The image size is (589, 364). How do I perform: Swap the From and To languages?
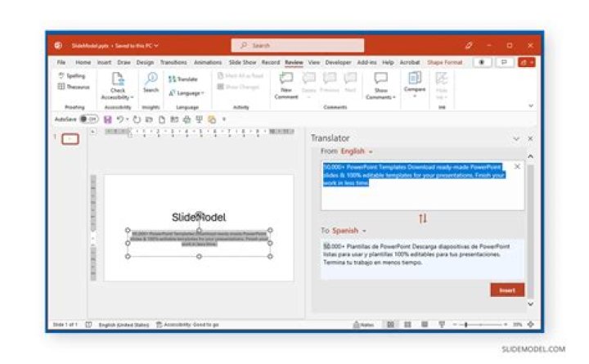tap(423, 218)
